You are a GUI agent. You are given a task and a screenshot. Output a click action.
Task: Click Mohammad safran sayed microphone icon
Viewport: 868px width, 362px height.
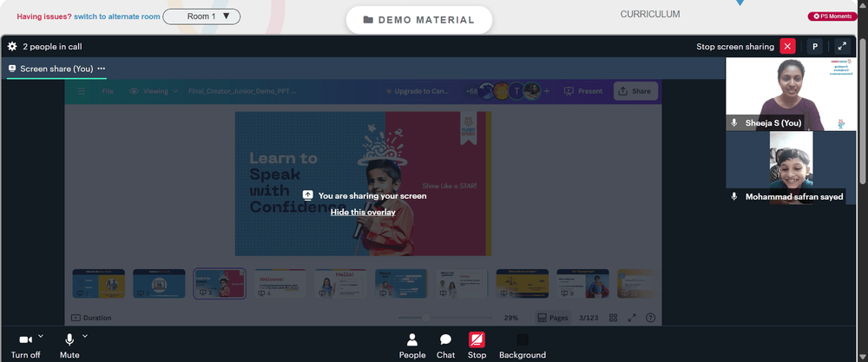coord(734,196)
